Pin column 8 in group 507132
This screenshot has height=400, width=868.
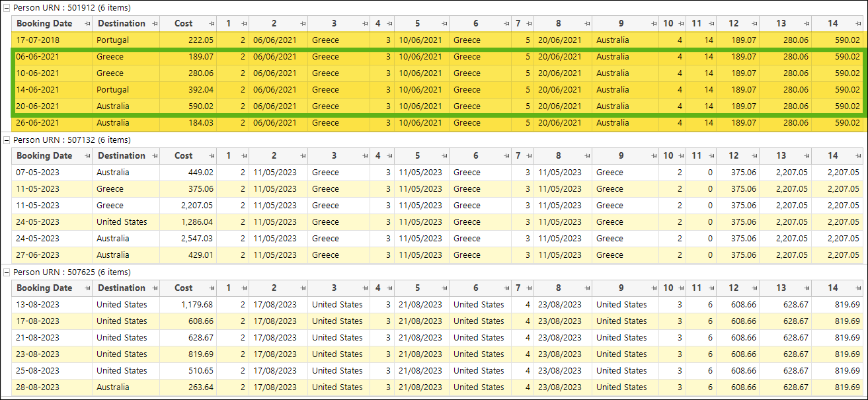tap(587, 156)
